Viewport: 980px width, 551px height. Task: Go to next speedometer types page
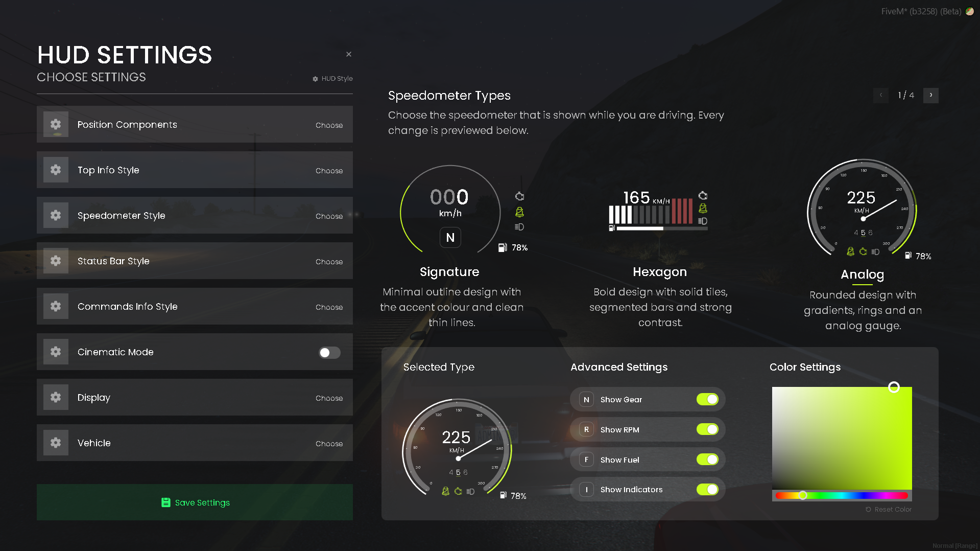click(931, 95)
